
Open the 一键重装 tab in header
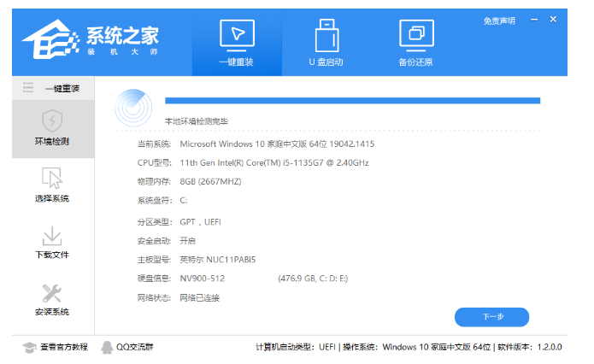(237, 43)
